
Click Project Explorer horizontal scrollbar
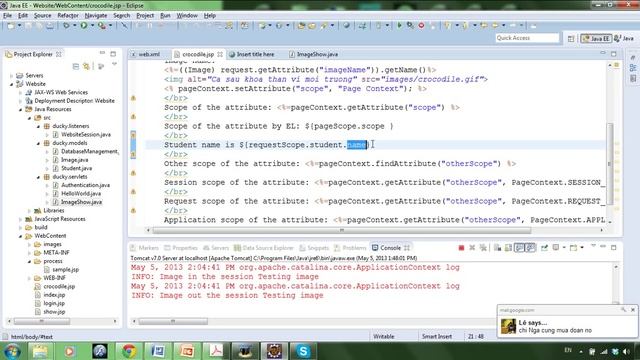click(x=42, y=322)
